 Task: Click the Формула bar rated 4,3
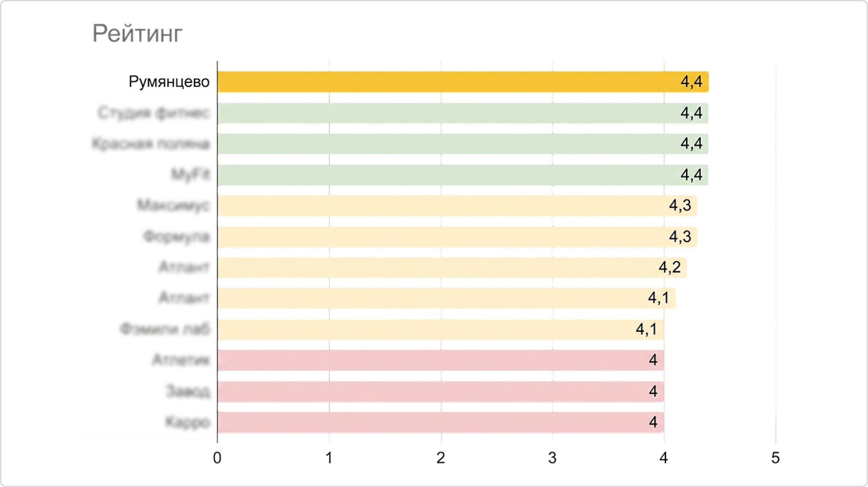click(x=457, y=237)
